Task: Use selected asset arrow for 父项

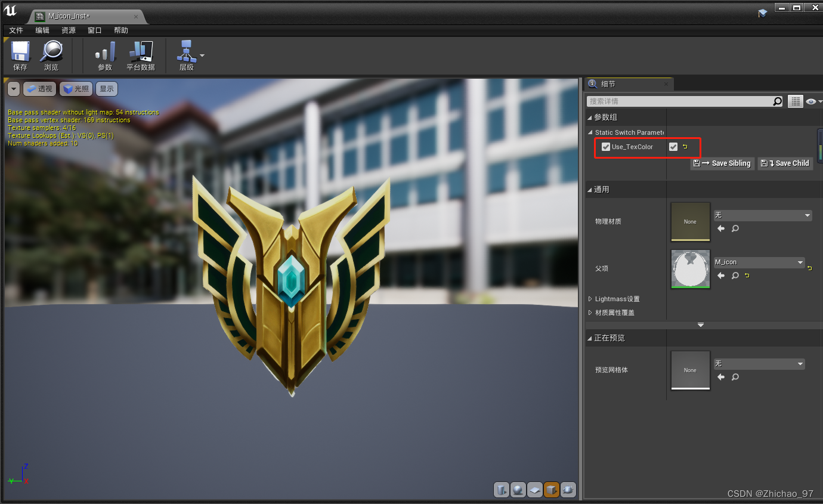Action: tap(721, 276)
